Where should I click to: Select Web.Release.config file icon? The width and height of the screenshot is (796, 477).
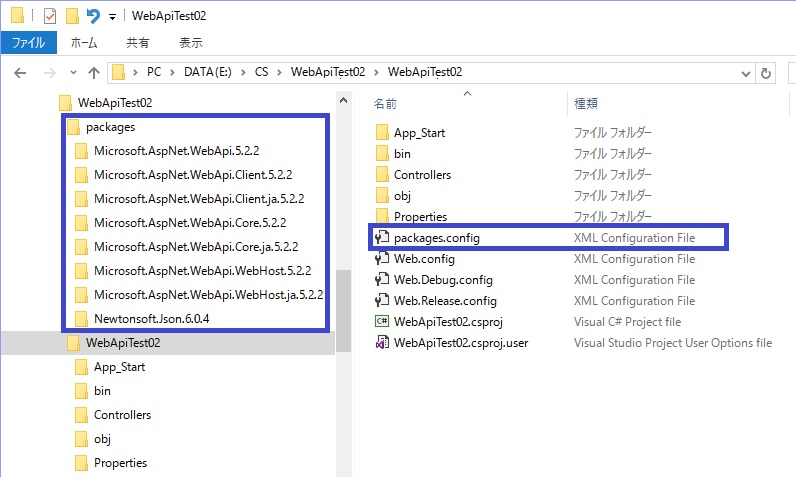click(x=382, y=300)
